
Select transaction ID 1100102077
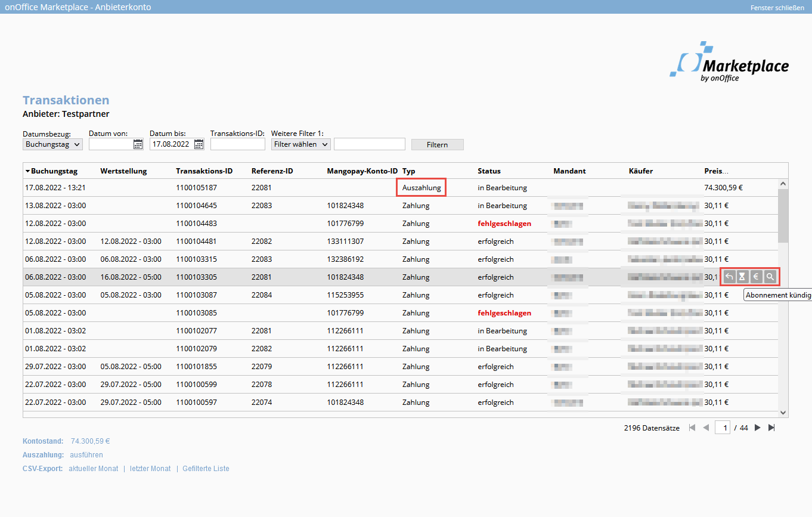tap(196, 331)
